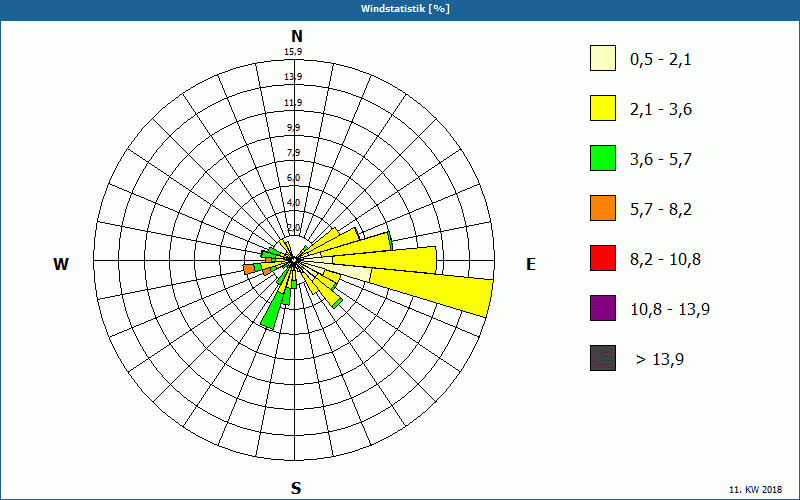Click the legend label '0,5 - 2,1'
This screenshot has width=800, height=500.
tap(661, 60)
